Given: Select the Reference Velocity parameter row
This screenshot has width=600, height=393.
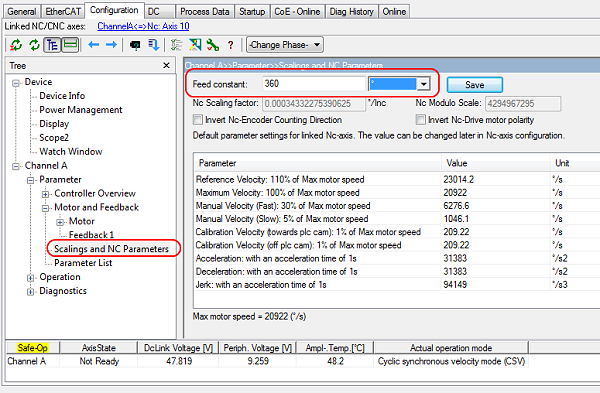Looking at the screenshot, I should point(397,179).
